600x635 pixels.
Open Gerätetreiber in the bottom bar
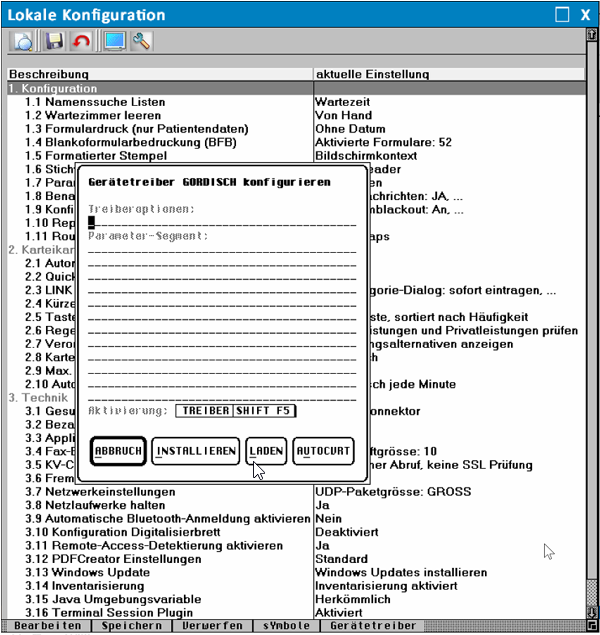[373, 626]
